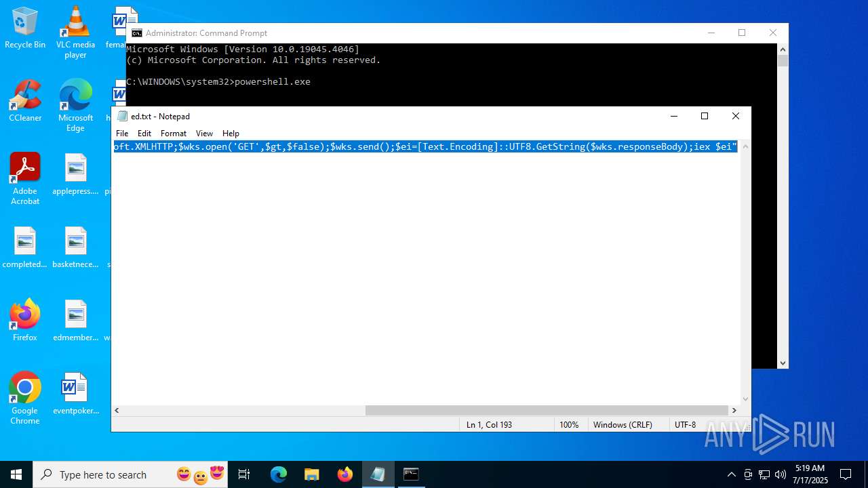This screenshot has height=488, width=868.
Task: Click the Notepad window title icon
Action: (x=122, y=116)
